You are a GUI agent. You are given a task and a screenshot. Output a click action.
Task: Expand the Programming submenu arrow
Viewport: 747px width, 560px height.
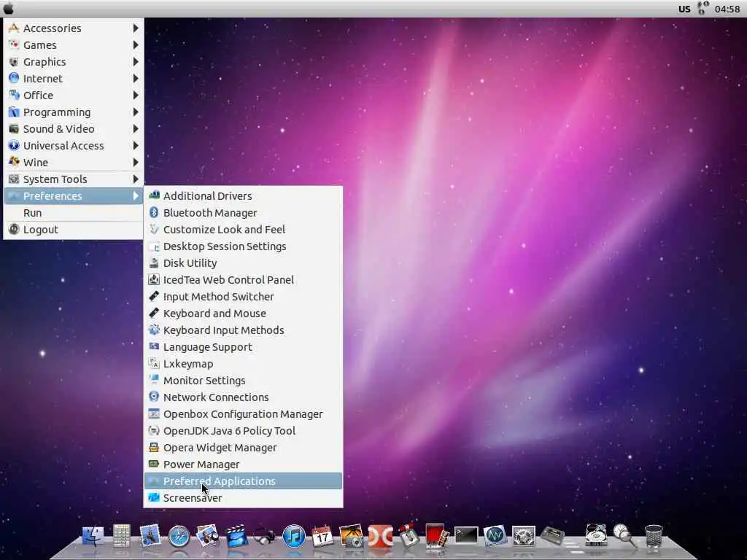click(136, 112)
